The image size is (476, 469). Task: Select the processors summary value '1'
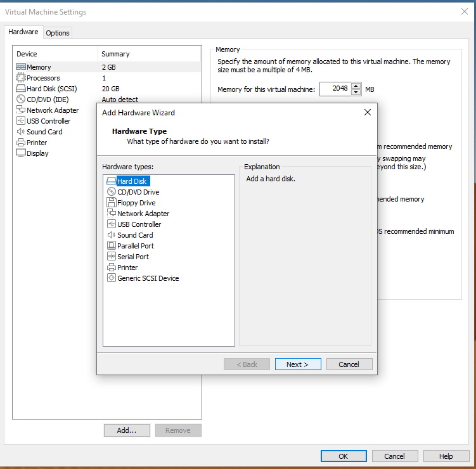point(104,78)
